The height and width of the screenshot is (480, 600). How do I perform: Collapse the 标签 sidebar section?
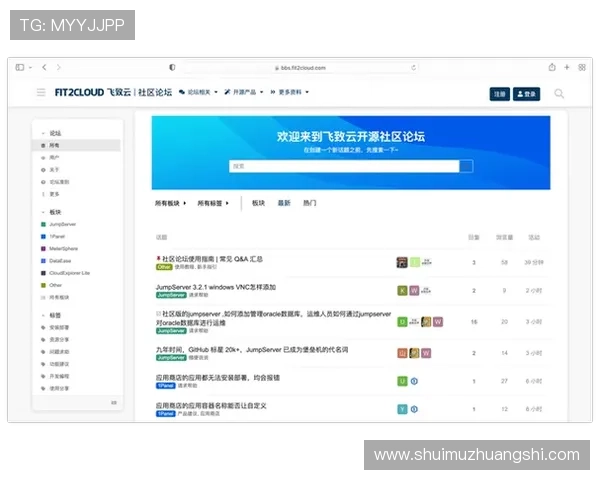(51, 315)
